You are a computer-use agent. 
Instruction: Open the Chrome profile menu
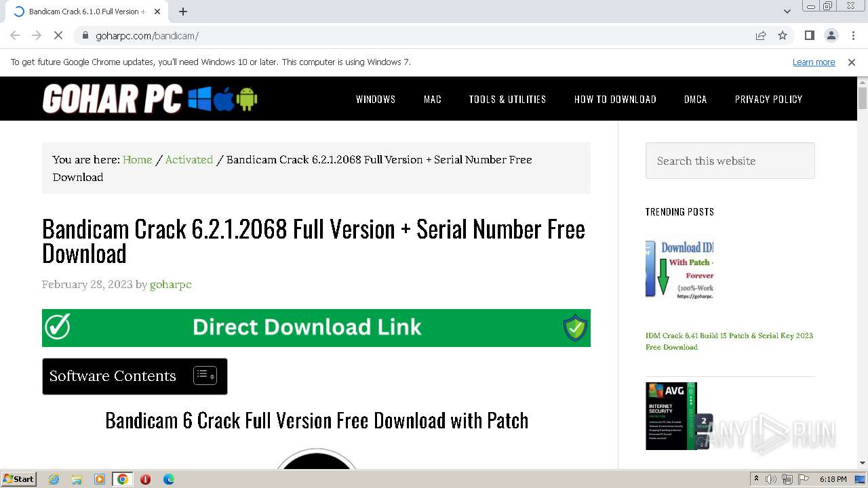click(831, 35)
